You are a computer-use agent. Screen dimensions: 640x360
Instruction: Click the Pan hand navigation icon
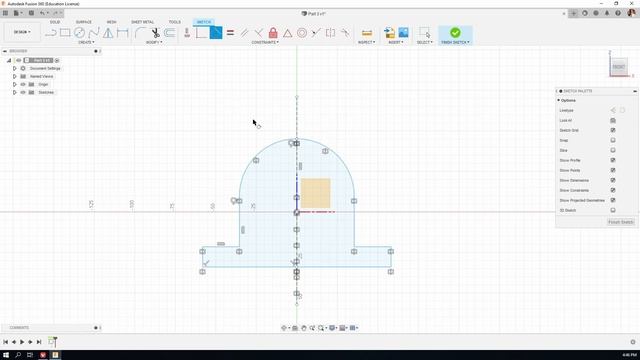click(304, 328)
